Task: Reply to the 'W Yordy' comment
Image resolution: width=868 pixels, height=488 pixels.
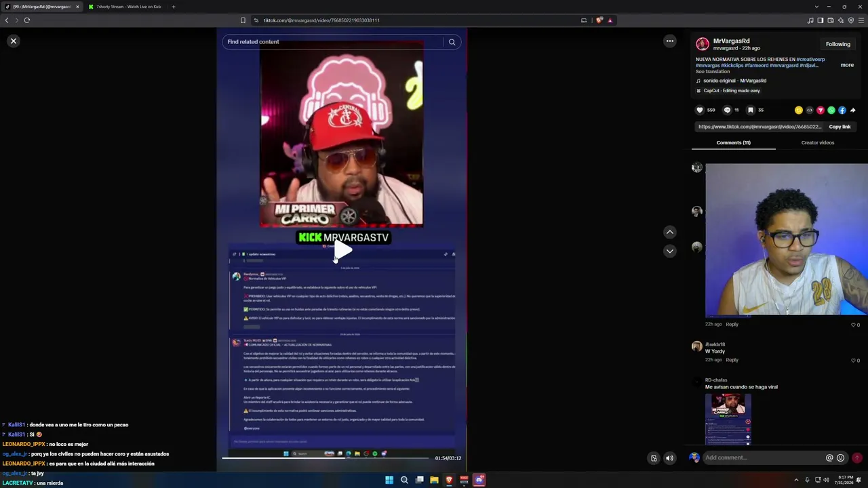Action: [x=732, y=360]
